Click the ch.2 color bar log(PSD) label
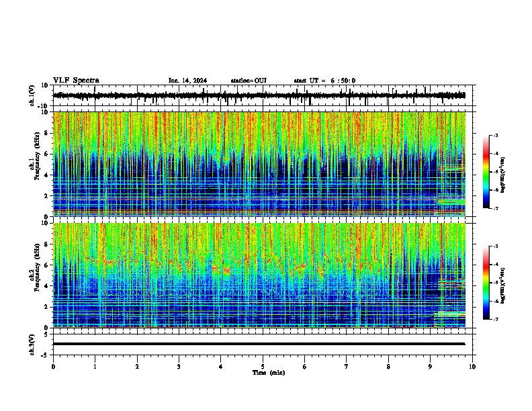This screenshot has width=532, height=411. pos(503,286)
